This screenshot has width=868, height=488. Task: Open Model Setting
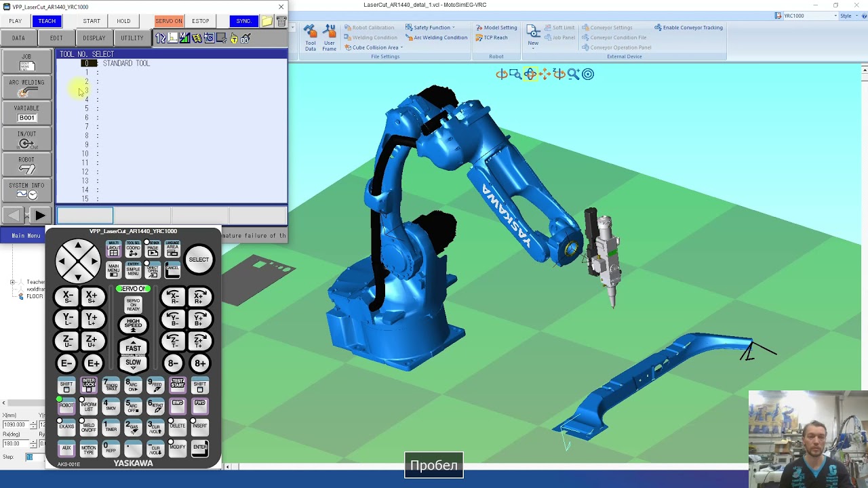coord(496,28)
